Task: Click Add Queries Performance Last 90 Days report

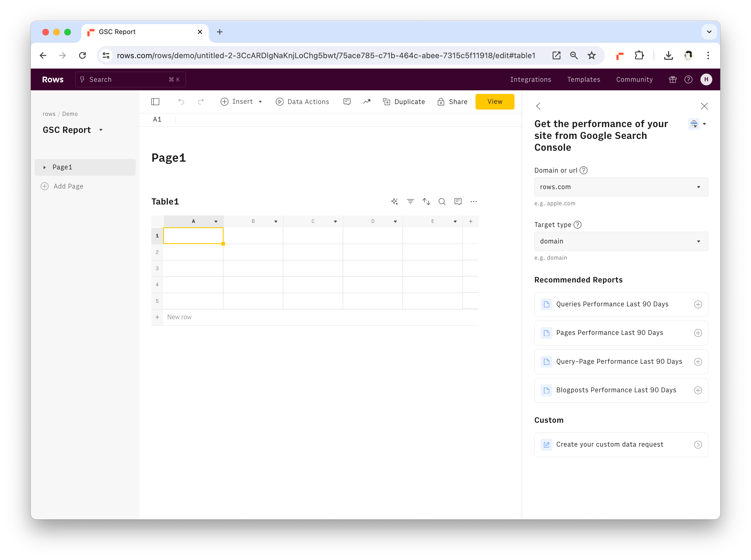Action: 698,304
